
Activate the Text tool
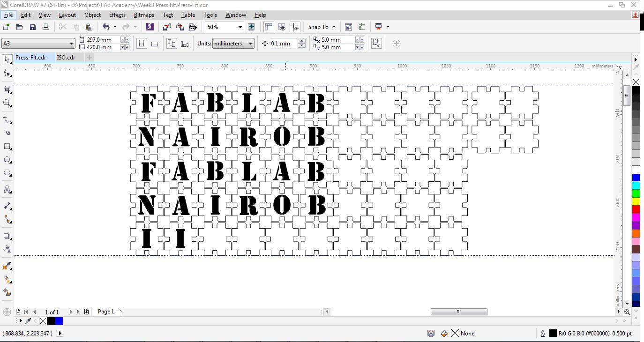[x=7, y=190]
